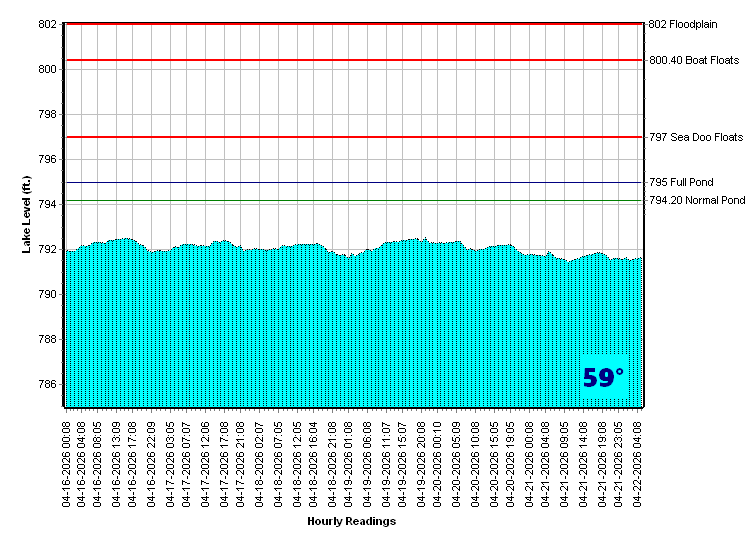Click the 790 value on the y-axis
Image resolution: width=750 pixels, height=550 pixels.
pos(48,295)
